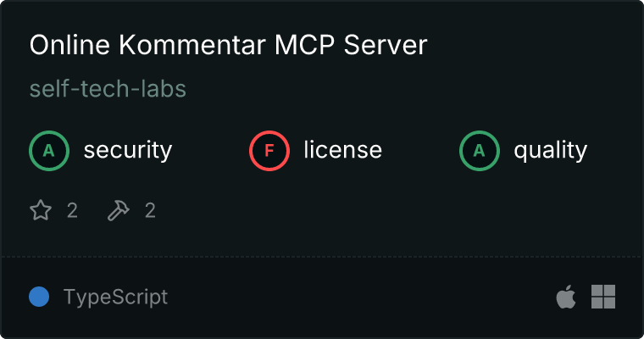
Task: Click the star icon
Action: (41, 210)
